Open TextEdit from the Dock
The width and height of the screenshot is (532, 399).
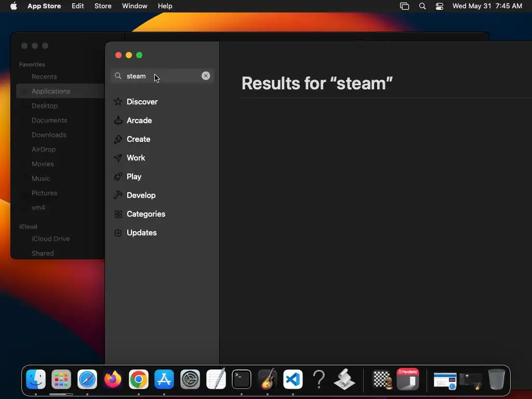(x=216, y=379)
